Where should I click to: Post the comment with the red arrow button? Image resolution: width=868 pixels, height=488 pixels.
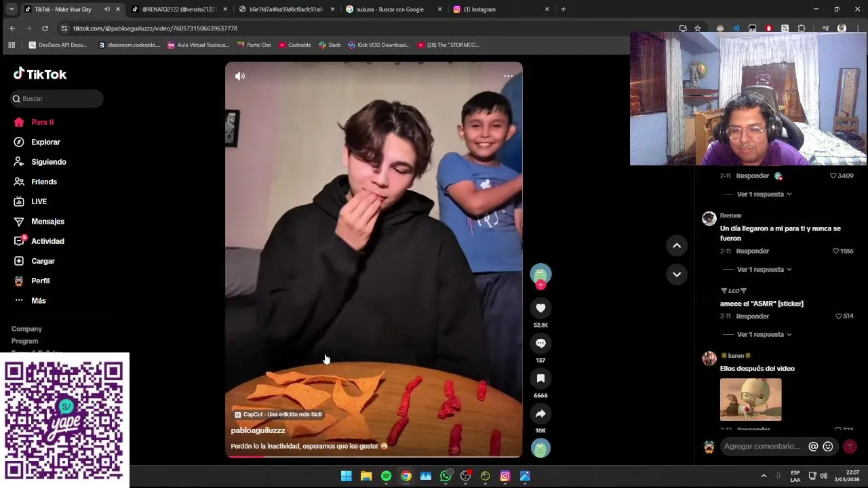tap(850, 447)
